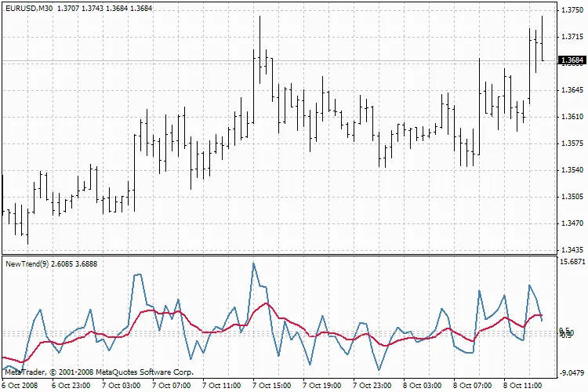
Task: Click the -9.0047 indicator scale minimum
Action: point(570,373)
